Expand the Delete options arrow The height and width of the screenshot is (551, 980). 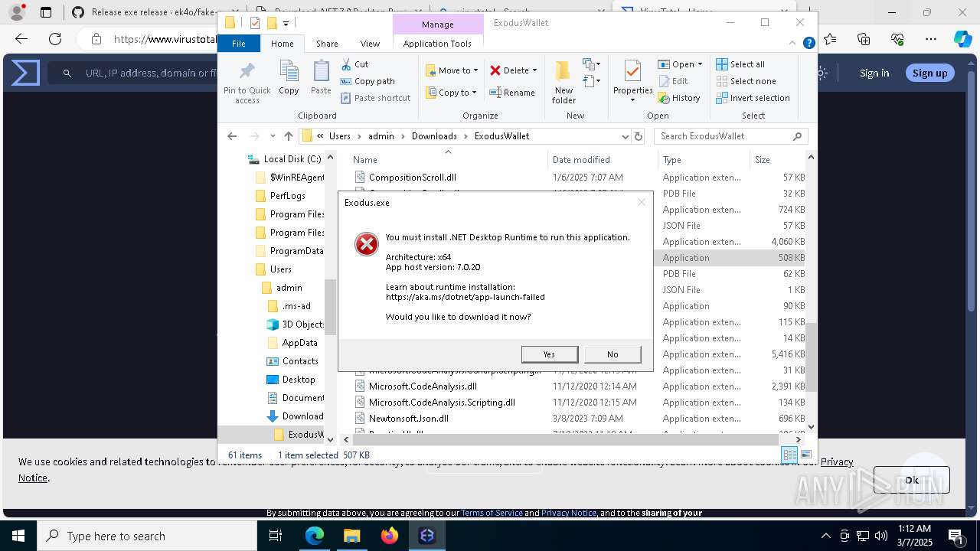pyautogui.click(x=534, y=70)
